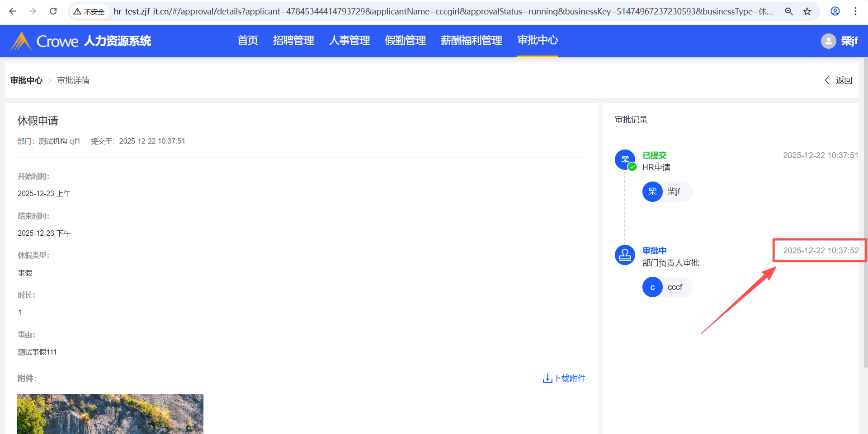Click the approval stamp icon for 审批中
The height and width of the screenshot is (434, 868).
(625, 255)
